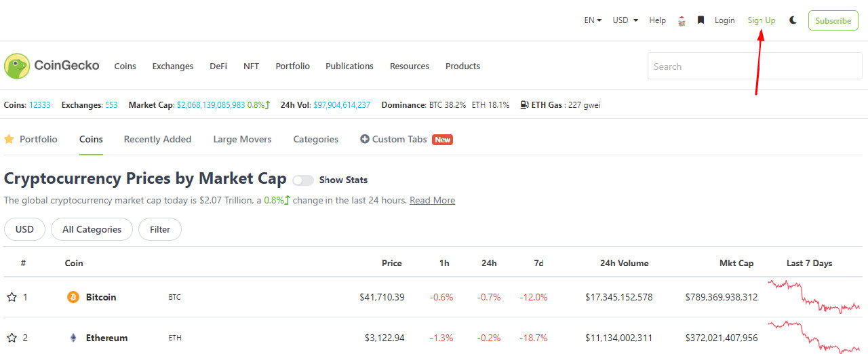Image resolution: width=868 pixels, height=354 pixels.
Task: Sort table by 7d column header
Action: point(538,263)
